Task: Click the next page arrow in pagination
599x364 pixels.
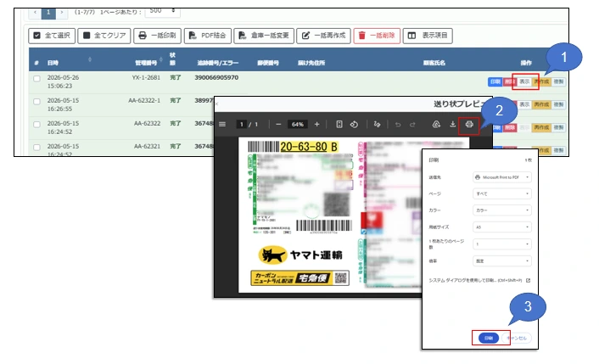Action: point(61,13)
